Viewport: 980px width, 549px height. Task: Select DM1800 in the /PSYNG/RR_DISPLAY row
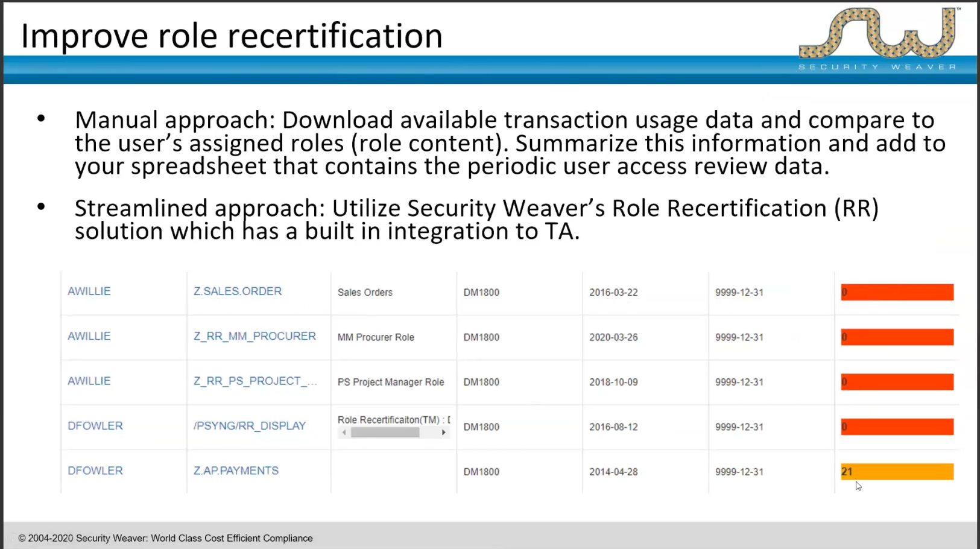pos(481,427)
